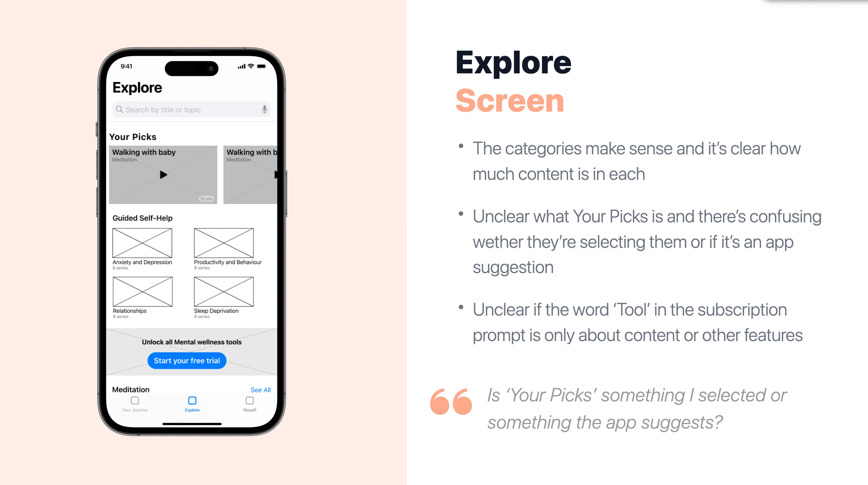The image size is (868, 485).
Task: Tap the search magnifier icon
Action: click(120, 109)
